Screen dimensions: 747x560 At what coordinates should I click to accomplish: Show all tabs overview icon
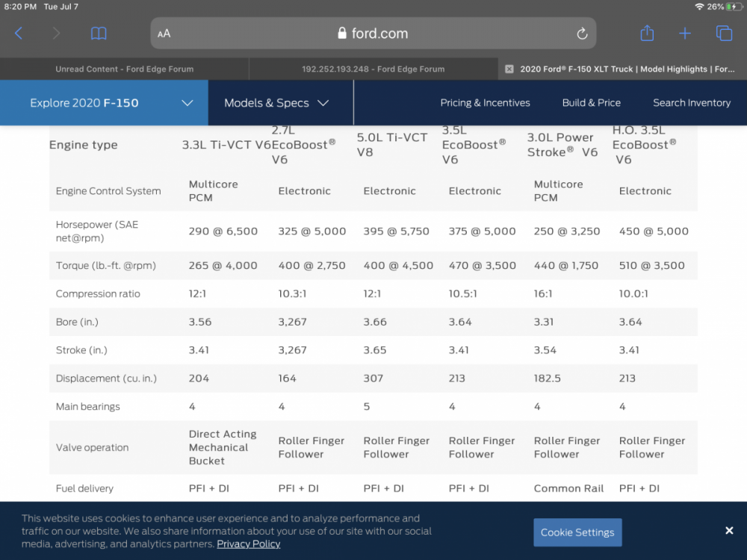click(x=724, y=34)
